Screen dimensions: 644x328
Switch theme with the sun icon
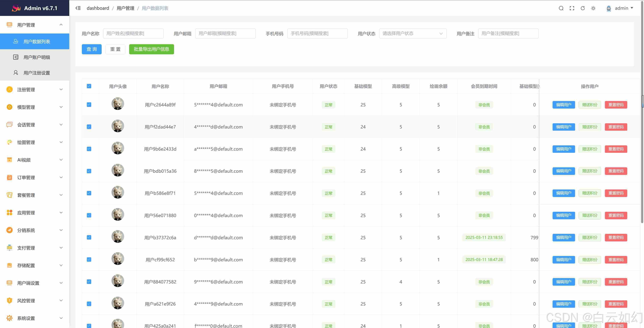tap(593, 8)
